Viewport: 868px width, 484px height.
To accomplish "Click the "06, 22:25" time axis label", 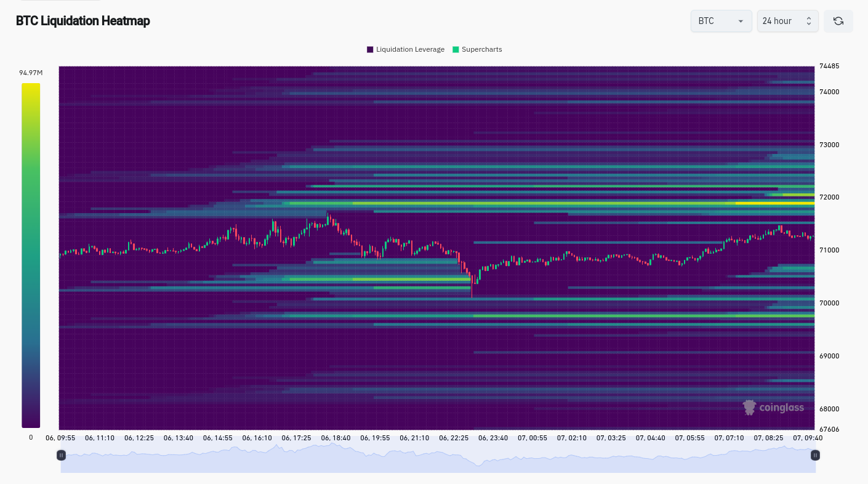I will 454,438.
